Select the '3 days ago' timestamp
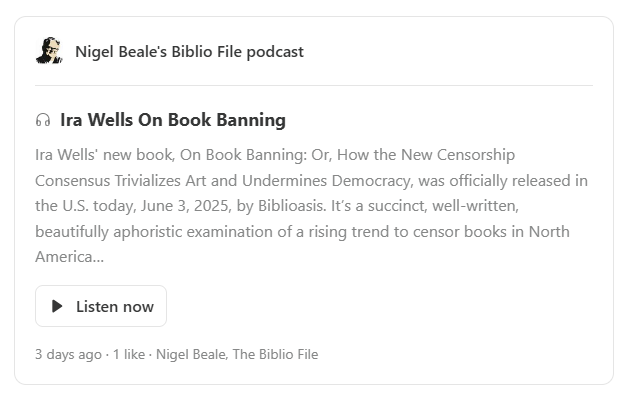 pyautogui.click(x=68, y=354)
